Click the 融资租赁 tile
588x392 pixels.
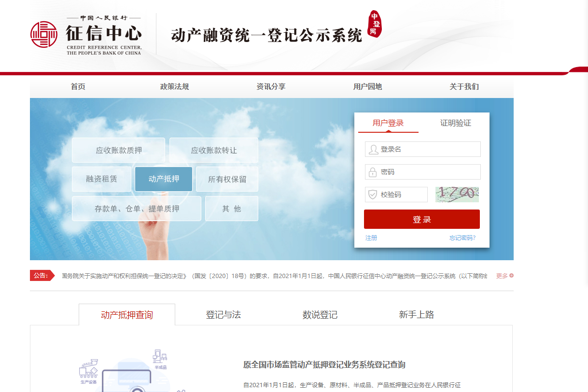pos(101,179)
